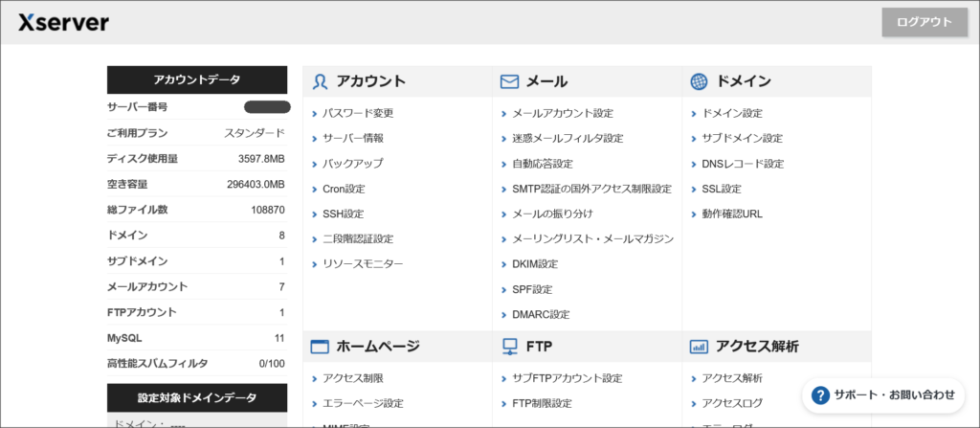Viewport: 980px width, 428px height.
Task: Open ドメイン設定 link
Action: tap(732, 113)
